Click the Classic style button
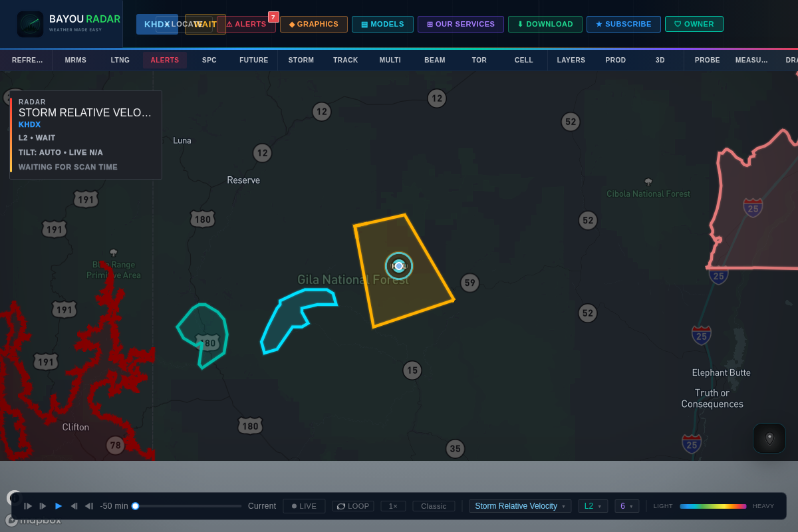798x532 pixels. (434, 506)
